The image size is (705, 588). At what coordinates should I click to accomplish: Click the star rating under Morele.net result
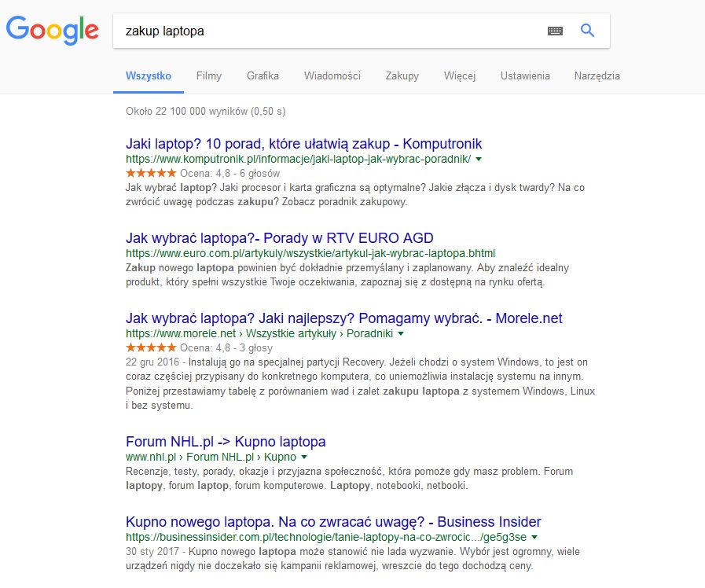pos(151,347)
